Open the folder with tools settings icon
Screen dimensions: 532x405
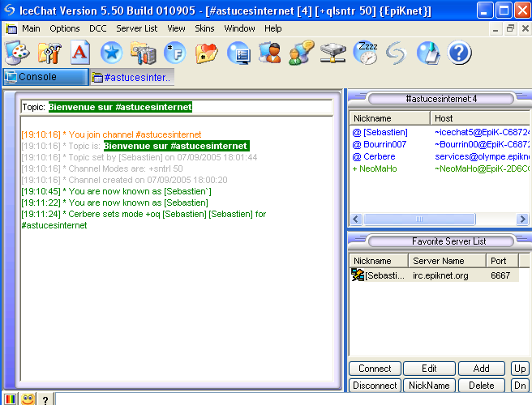coord(49,53)
